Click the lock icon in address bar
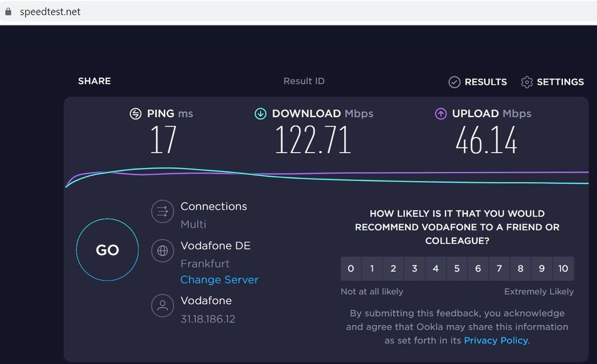The height and width of the screenshot is (364, 597). click(x=8, y=11)
